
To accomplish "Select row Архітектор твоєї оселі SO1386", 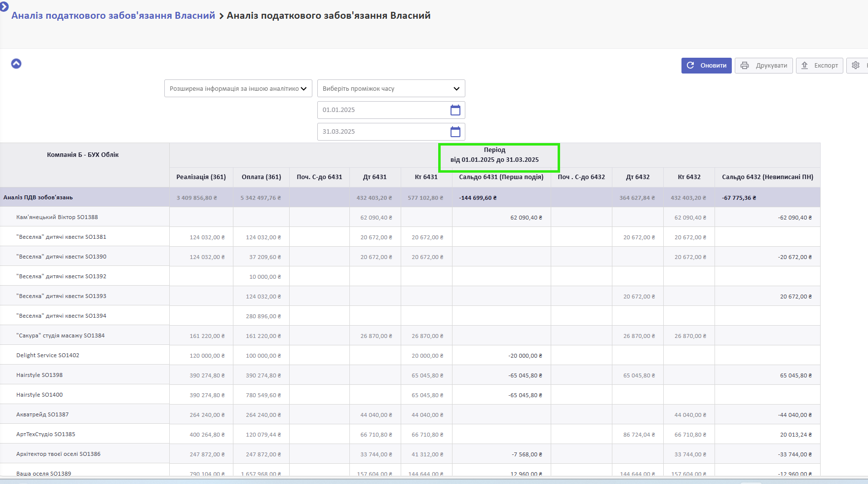I will pyautogui.click(x=410, y=454).
